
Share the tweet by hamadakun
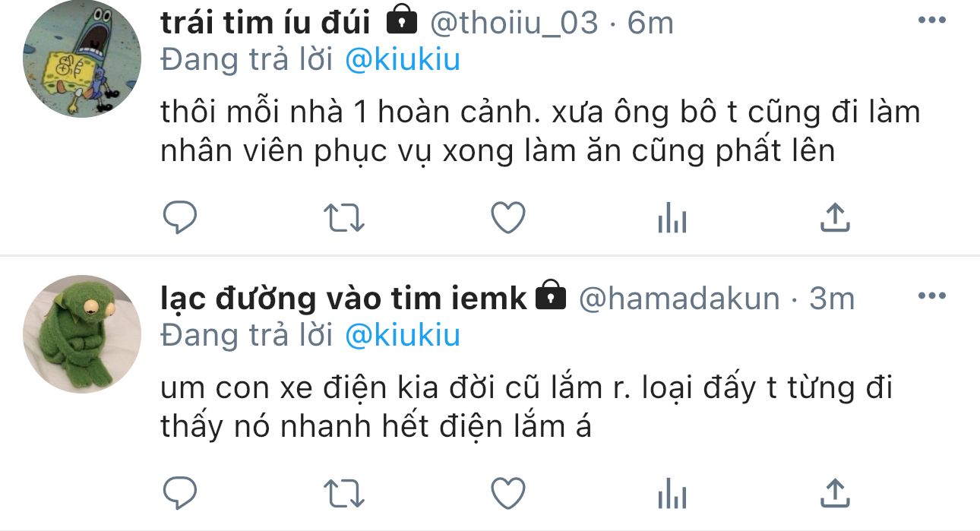pyautogui.click(x=835, y=492)
